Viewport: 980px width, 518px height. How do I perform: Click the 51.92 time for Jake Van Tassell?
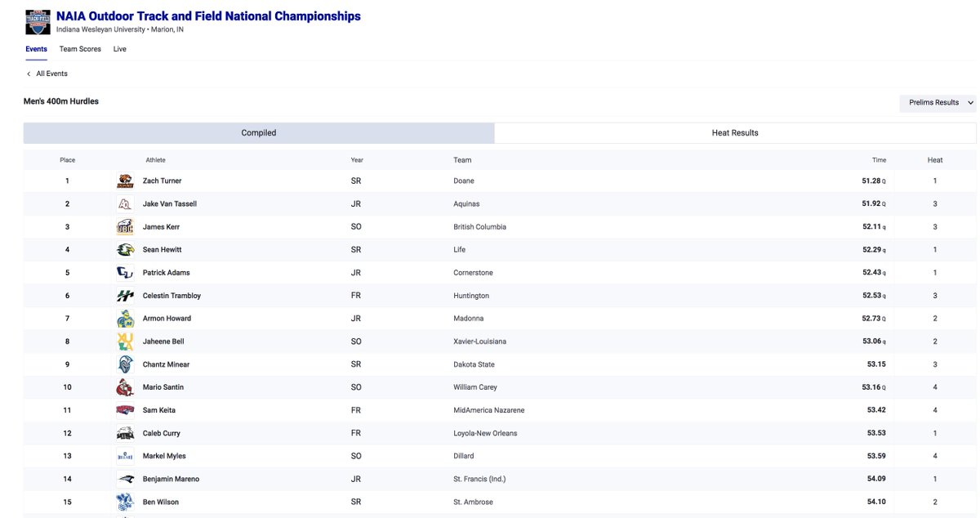tap(871, 204)
